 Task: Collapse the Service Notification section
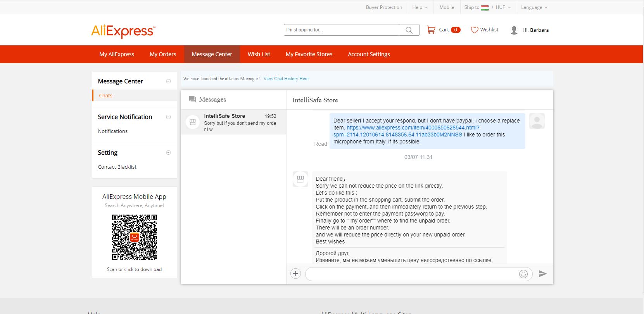[x=168, y=117]
